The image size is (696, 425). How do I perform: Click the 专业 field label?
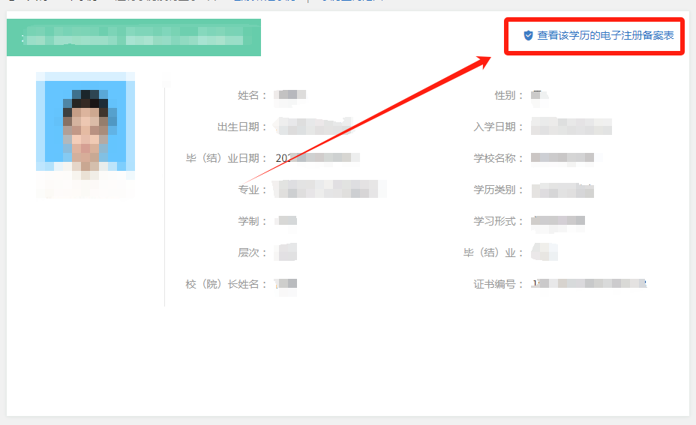click(251, 190)
